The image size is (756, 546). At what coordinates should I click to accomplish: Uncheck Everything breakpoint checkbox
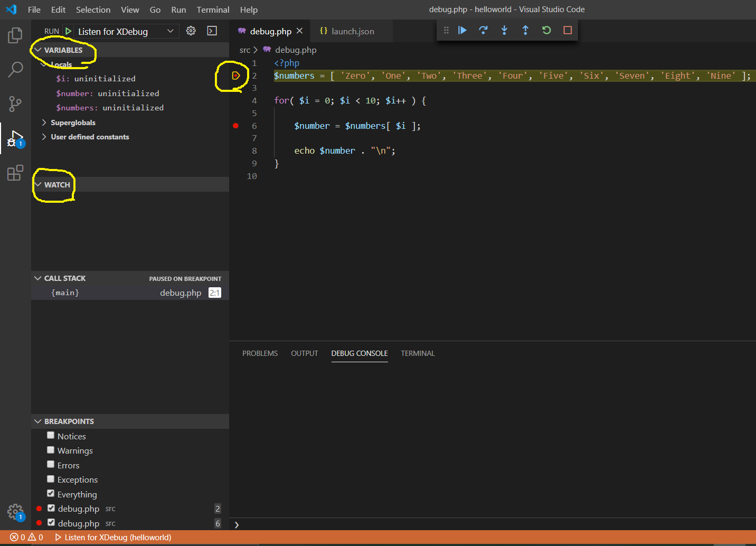[x=51, y=494]
